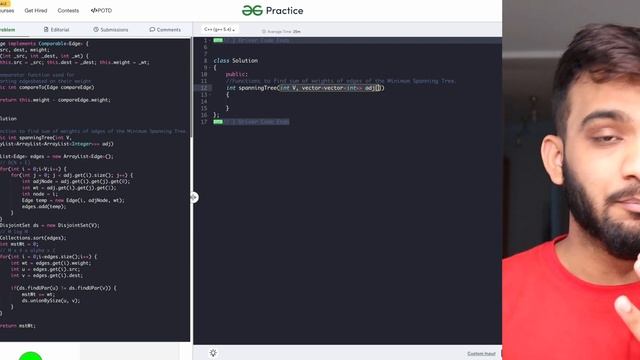Click the panel splitter collapse handle
The image size is (640, 360).
tap(194, 198)
